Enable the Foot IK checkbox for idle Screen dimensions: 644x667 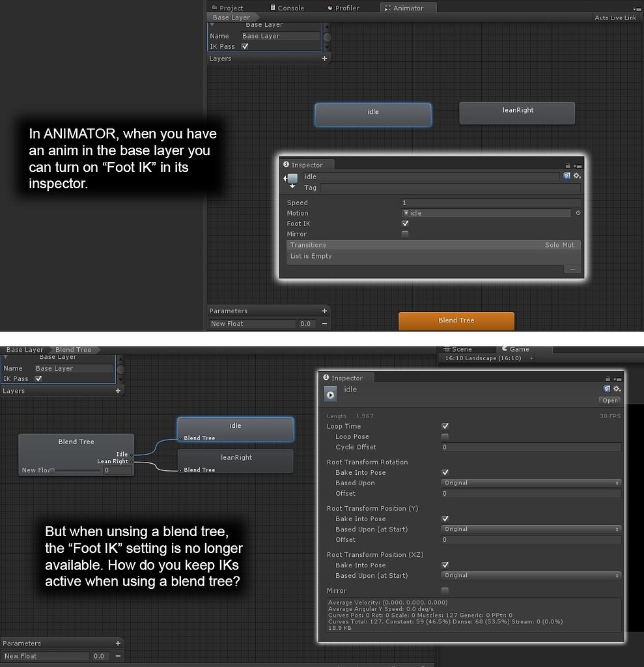[x=405, y=223]
